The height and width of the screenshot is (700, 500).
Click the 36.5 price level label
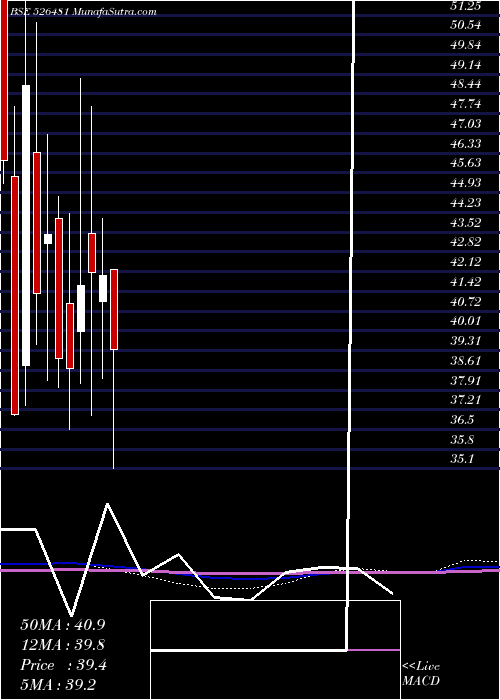(462, 420)
